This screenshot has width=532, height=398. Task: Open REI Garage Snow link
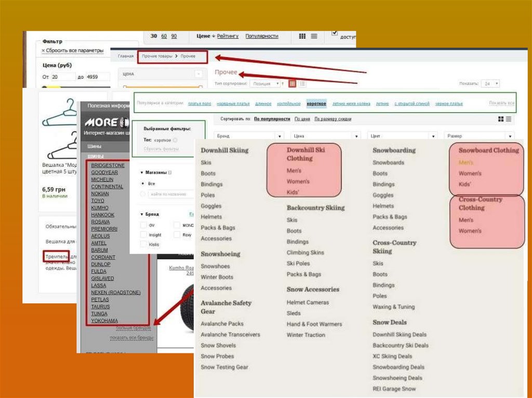pos(394,389)
